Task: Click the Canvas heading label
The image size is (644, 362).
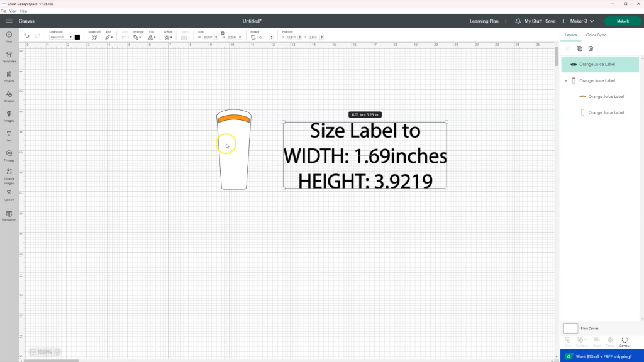Action: [x=26, y=21]
